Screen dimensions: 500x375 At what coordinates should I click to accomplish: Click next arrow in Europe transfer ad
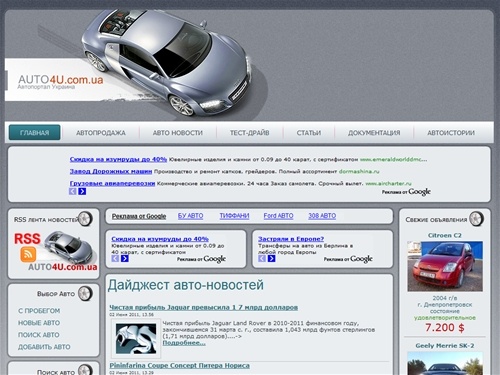271,258
